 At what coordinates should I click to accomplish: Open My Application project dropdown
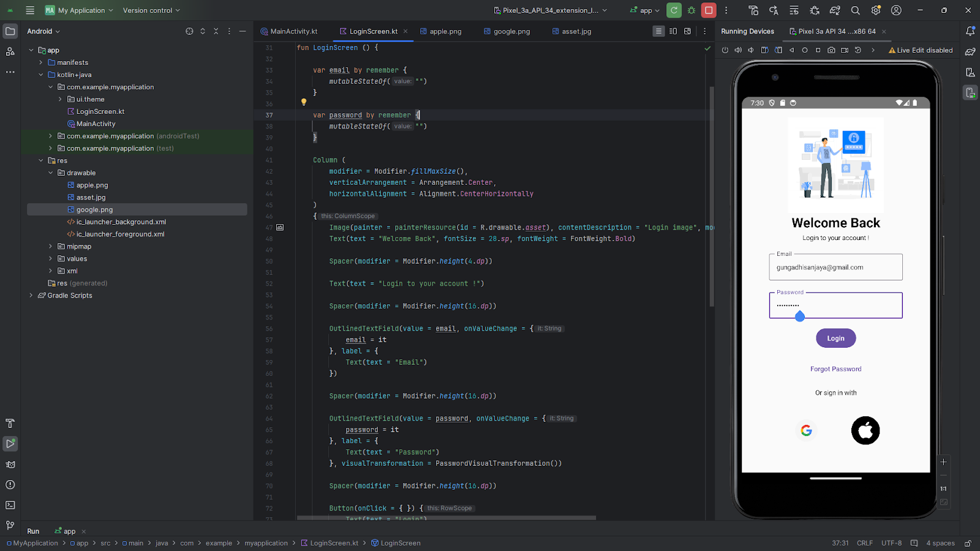point(79,10)
